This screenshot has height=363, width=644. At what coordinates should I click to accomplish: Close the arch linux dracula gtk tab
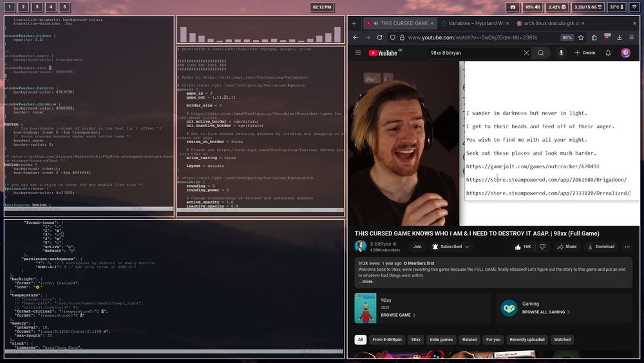[583, 23]
